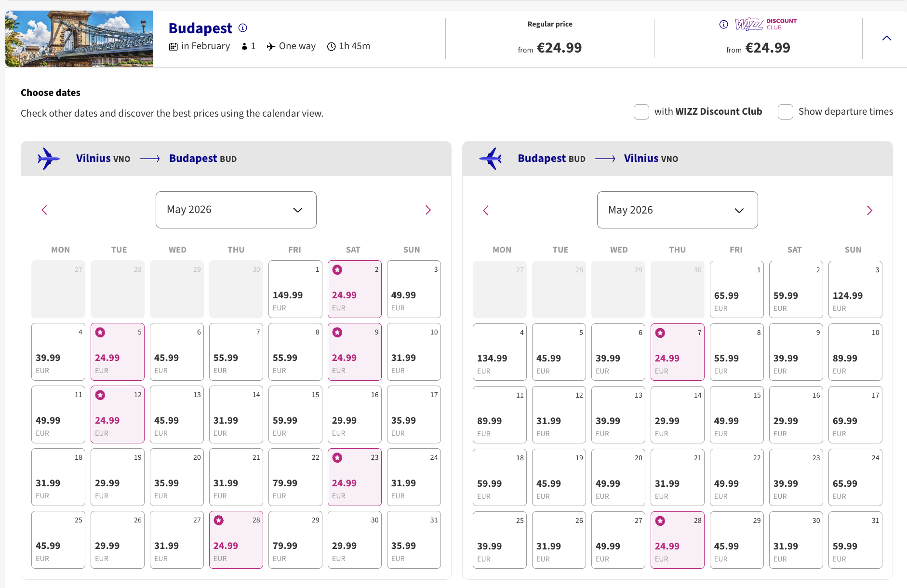Select May 31 return flight at 59.99 EUR
The width and height of the screenshot is (907, 588).
(x=855, y=540)
